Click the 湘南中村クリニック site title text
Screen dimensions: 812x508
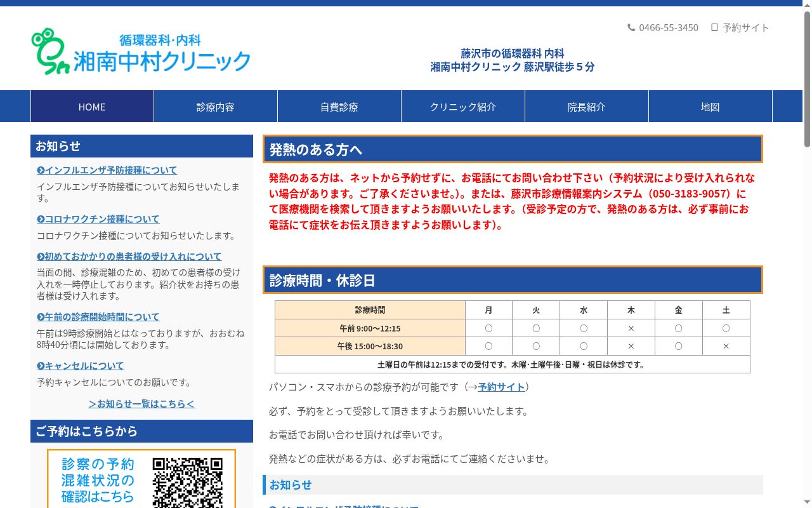(162, 62)
